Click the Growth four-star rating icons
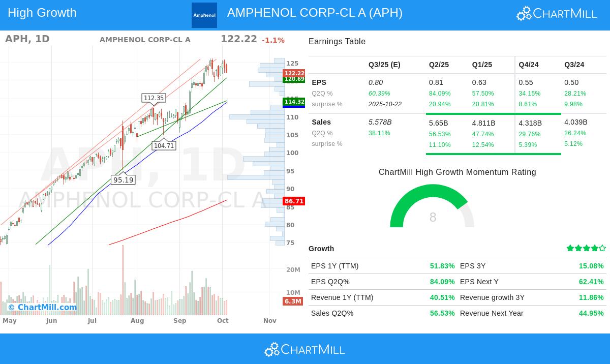 click(x=586, y=248)
